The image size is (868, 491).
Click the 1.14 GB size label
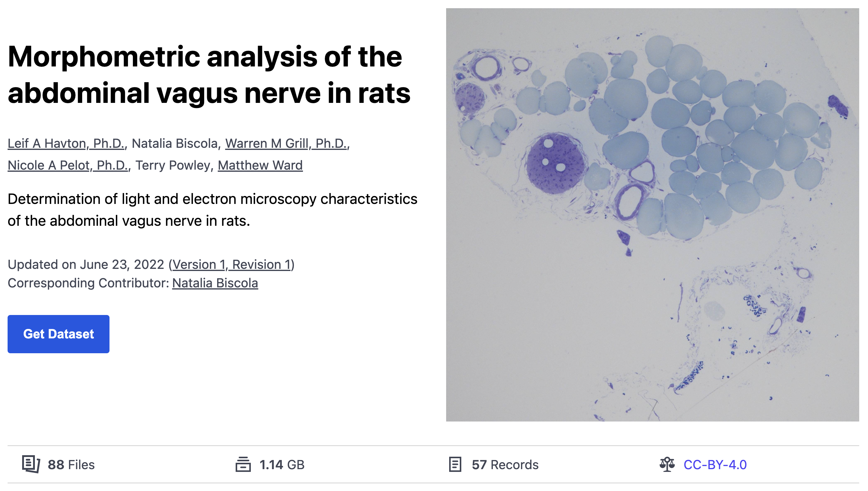pos(282,465)
